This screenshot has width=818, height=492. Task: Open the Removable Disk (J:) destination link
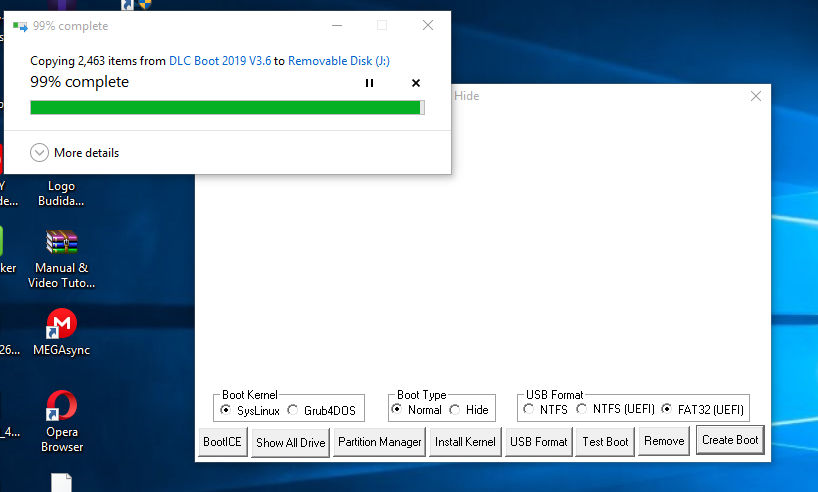[x=339, y=61]
